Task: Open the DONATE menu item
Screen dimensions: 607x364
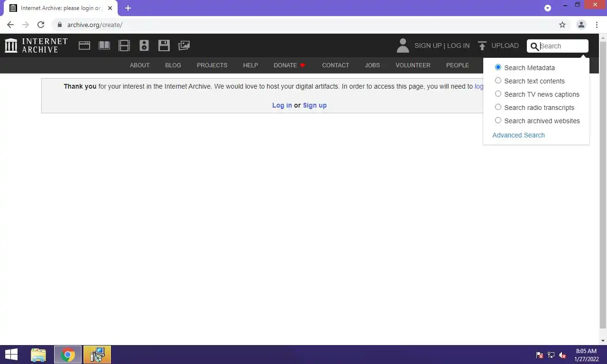Action: [285, 65]
